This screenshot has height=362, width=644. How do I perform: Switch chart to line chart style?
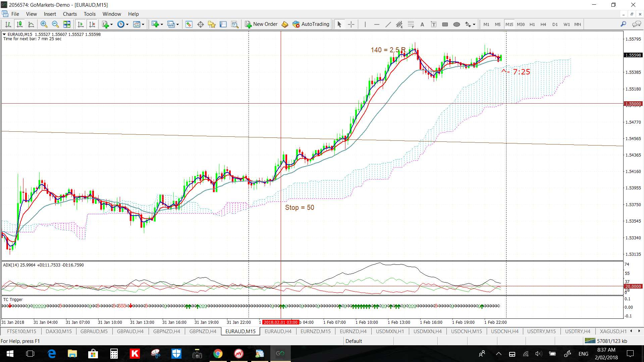(31, 24)
